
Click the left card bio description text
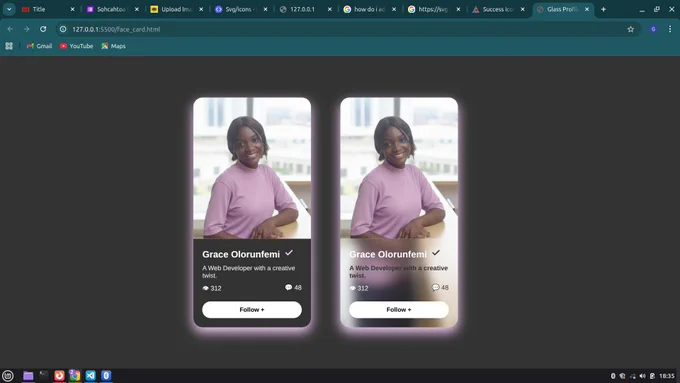tap(248, 272)
